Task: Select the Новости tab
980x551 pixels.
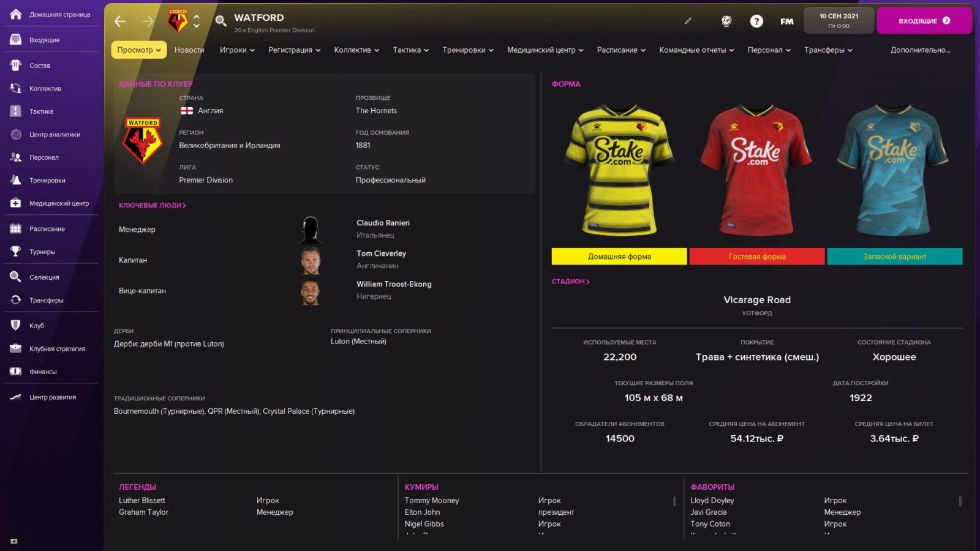Action: (189, 50)
